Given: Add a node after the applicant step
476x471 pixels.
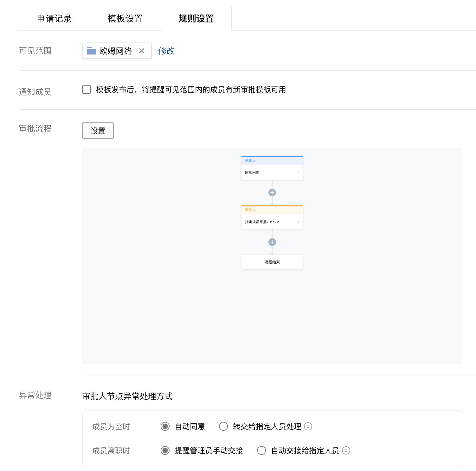Looking at the screenshot, I should [x=272, y=193].
